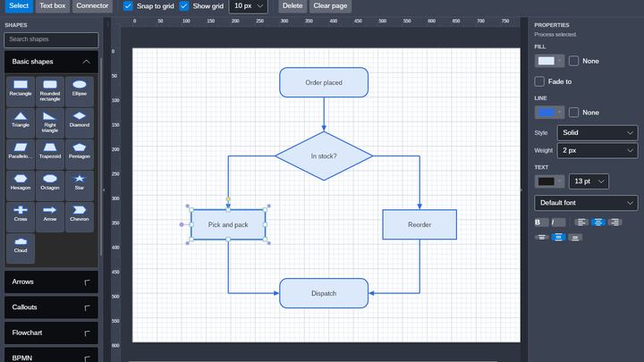Select the Diamond shape icon

tap(80, 122)
